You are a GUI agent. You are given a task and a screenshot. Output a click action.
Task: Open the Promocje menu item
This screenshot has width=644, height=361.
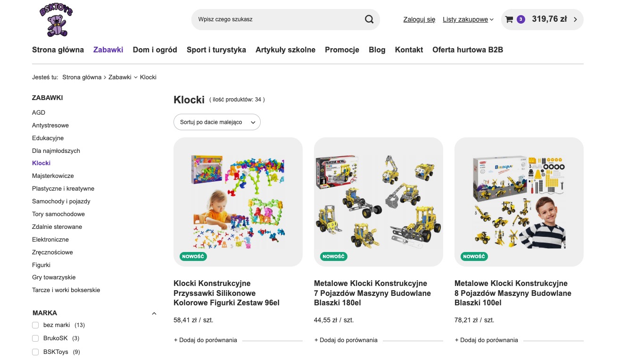[342, 50]
